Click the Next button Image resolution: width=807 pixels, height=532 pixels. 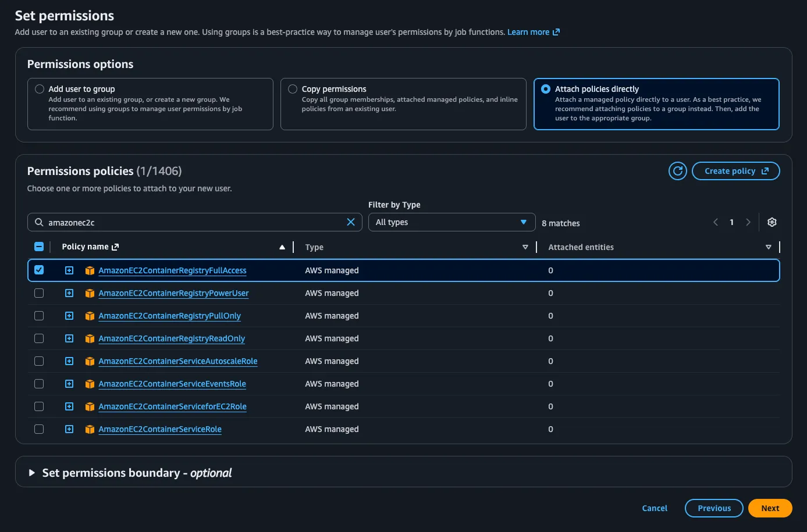(x=769, y=508)
